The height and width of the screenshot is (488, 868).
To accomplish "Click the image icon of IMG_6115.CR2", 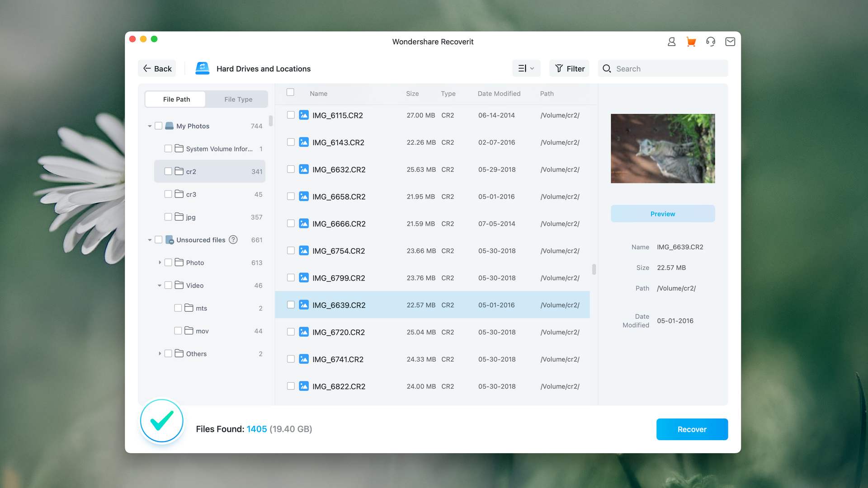I will click(304, 115).
